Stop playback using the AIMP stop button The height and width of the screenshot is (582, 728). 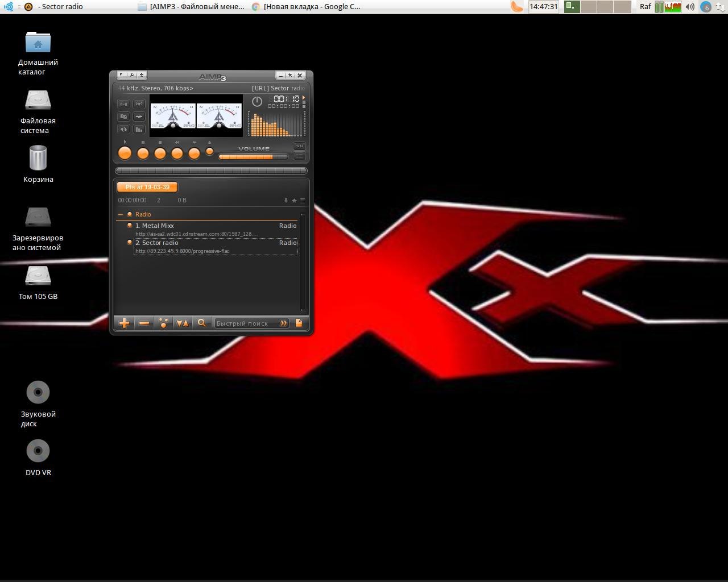tap(160, 153)
